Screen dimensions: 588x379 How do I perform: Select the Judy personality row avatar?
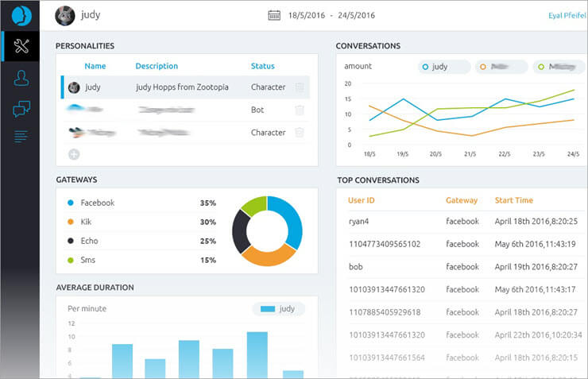(x=74, y=87)
